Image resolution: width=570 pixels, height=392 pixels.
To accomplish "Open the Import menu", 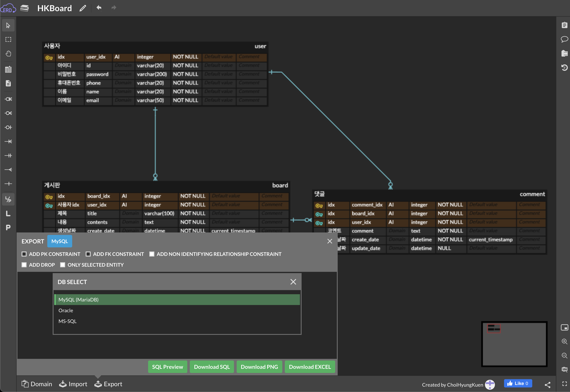I will (x=73, y=384).
